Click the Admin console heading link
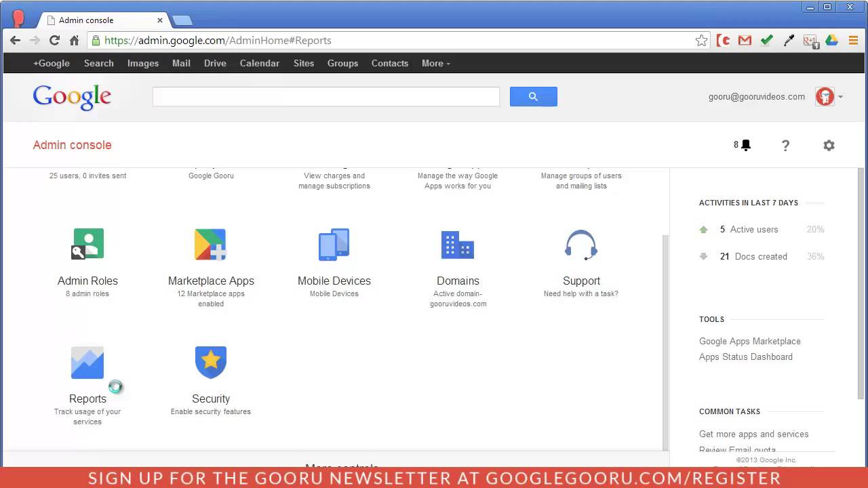Image resolution: width=868 pixels, height=488 pixels. 72,145
